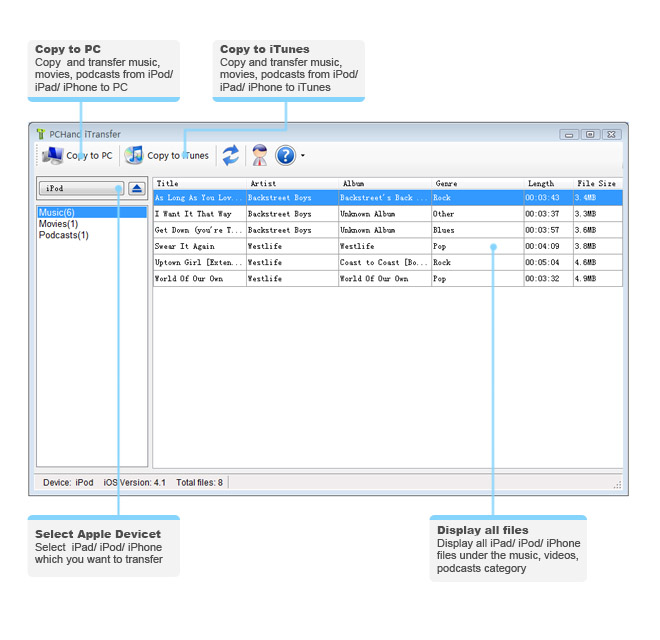Click the Copy to PC toolbar button

click(78, 155)
